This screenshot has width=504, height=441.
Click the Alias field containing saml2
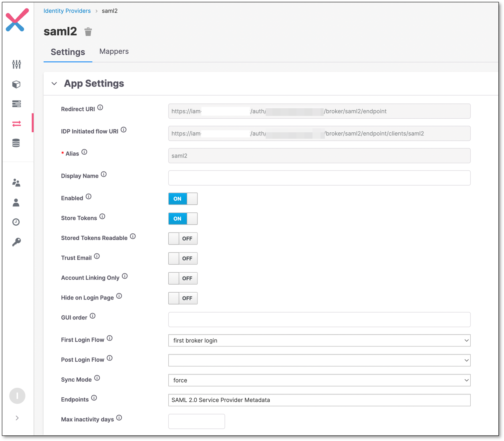(319, 156)
